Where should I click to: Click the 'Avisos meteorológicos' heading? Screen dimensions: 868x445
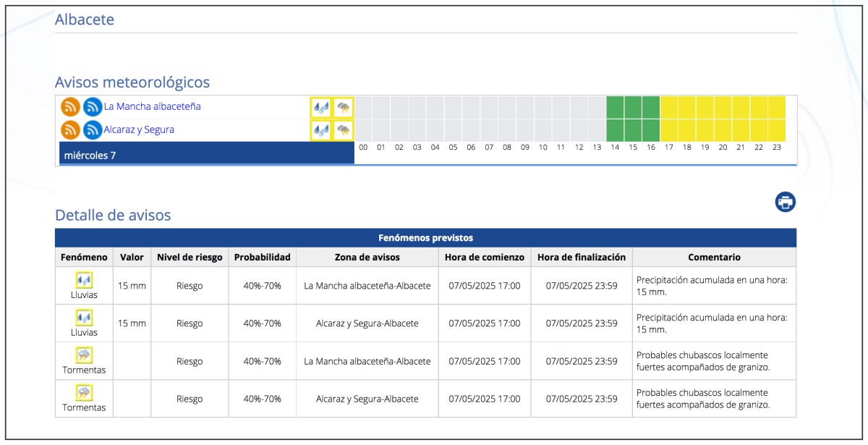[x=132, y=82]
